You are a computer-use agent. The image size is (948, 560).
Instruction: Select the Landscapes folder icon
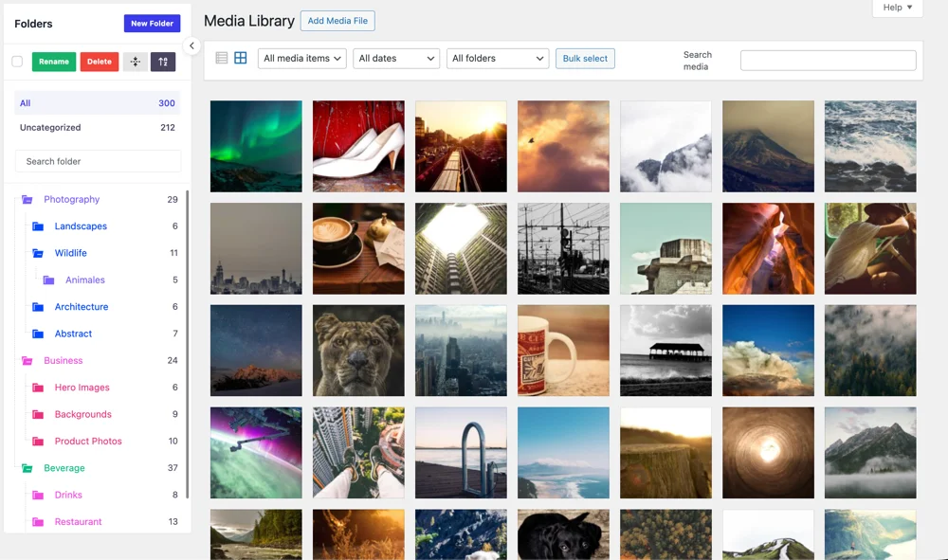click(38, 226)
